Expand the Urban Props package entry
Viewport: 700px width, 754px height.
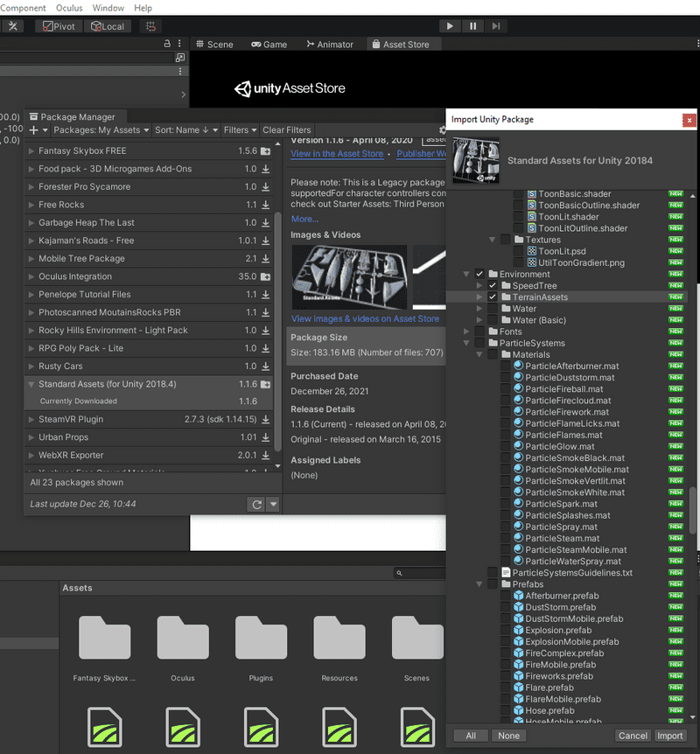pyautogui.click(x=31, y=437)
